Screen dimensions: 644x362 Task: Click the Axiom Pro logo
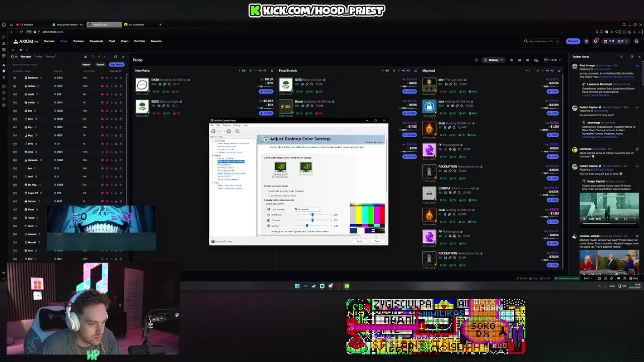pos(26,41)
